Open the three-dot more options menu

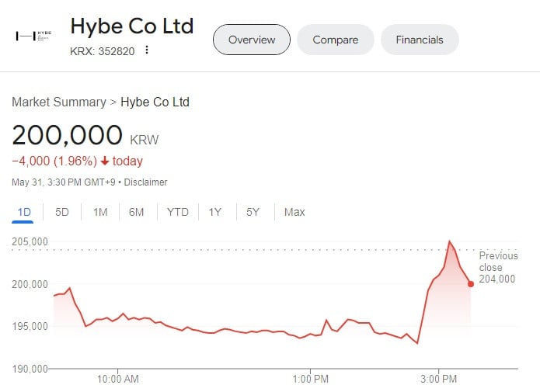click(145, 50)
